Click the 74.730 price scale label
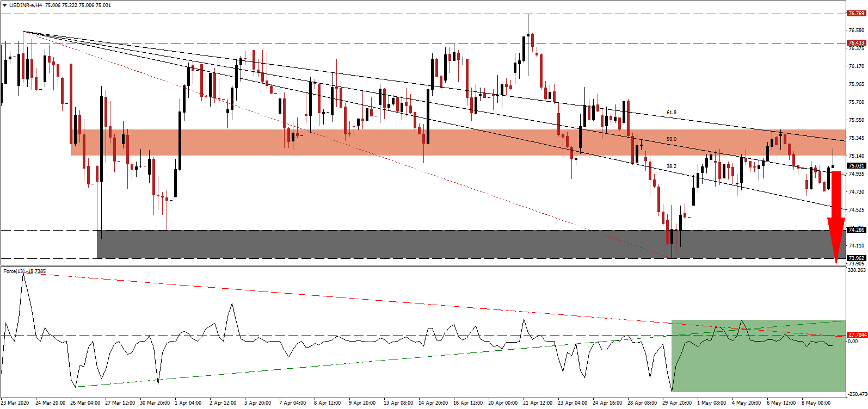Screen dimensions: 868x409 (857, 192)
